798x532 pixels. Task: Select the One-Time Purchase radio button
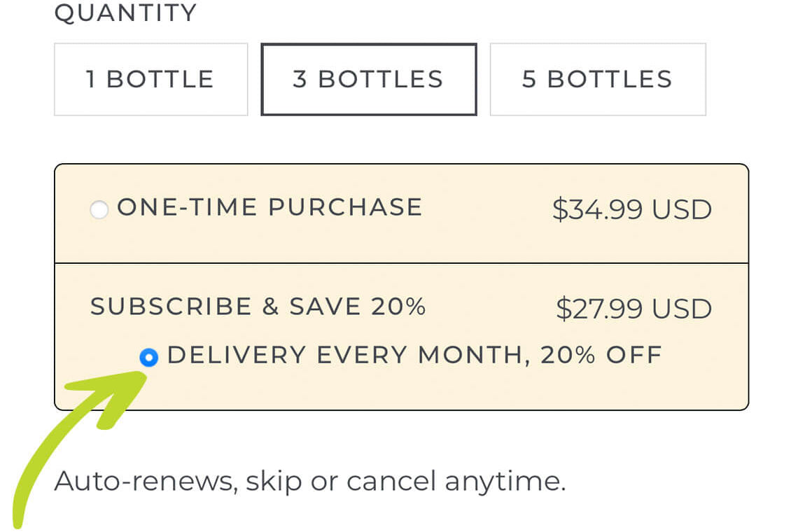[x=99, y=209]
